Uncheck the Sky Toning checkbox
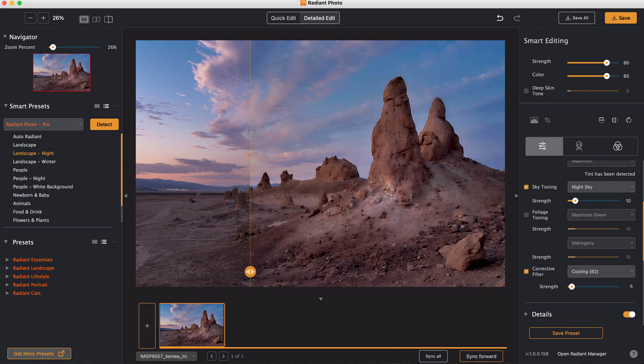The width and height of the screenshot is (644, 364). (526, 187)
